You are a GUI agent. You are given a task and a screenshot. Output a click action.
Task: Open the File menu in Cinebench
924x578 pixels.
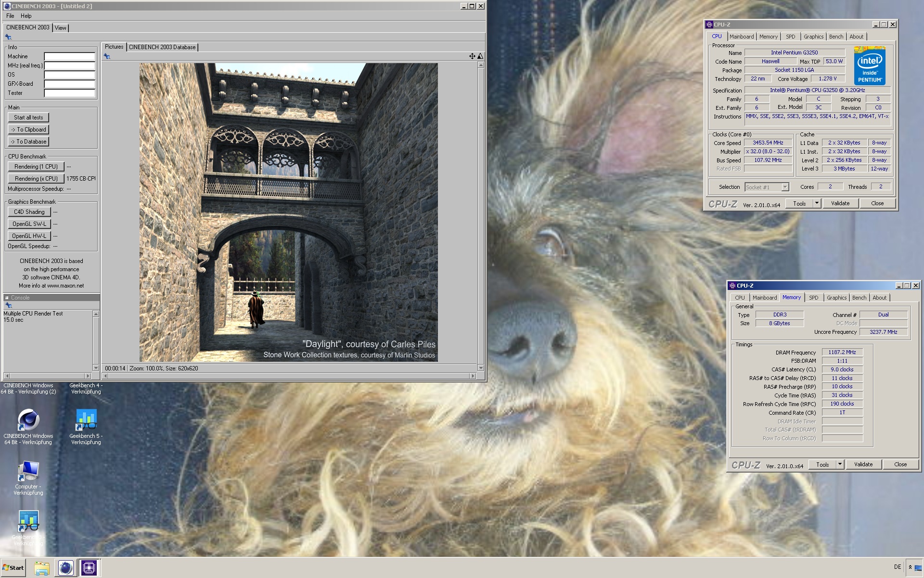click(x=10, y=16)
